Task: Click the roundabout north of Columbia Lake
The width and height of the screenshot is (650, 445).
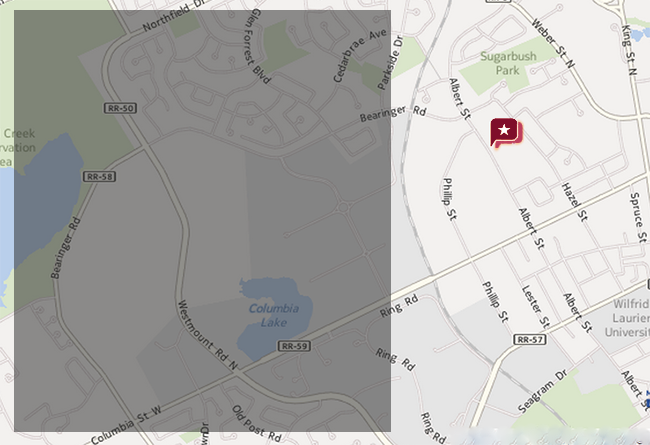Action: tap(343, 207)
